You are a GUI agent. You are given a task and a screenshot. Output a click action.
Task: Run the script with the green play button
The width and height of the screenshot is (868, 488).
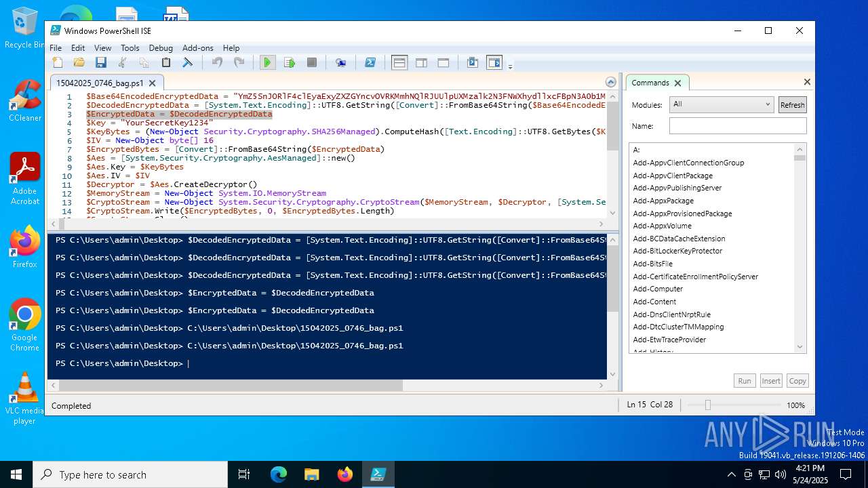tap(267, 62)
